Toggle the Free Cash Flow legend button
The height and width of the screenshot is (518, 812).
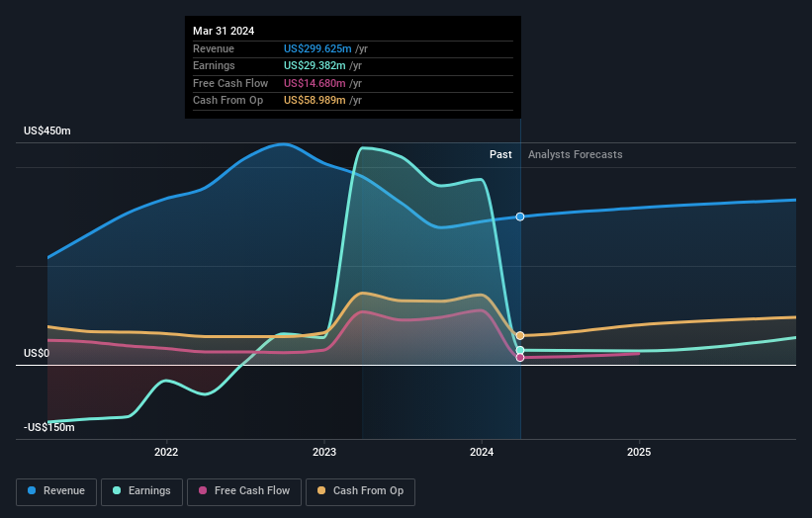244,491
